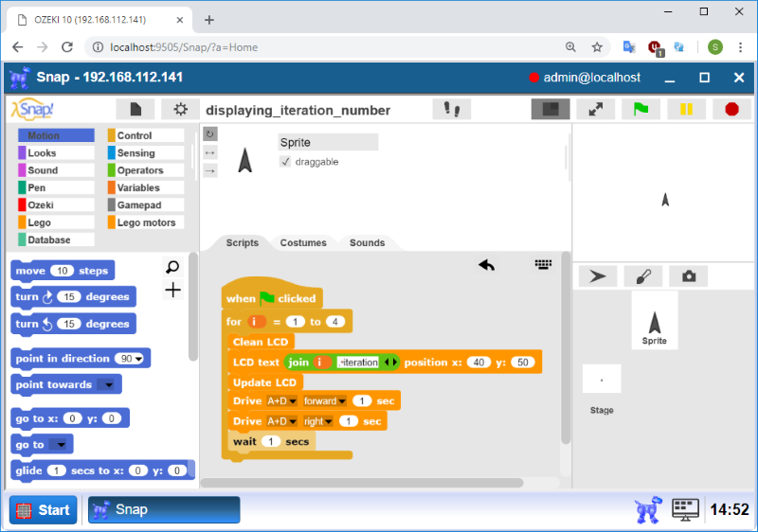This screenshot has height=532, width=758.
Task: Open Database block category
Action: click(56, 239)
